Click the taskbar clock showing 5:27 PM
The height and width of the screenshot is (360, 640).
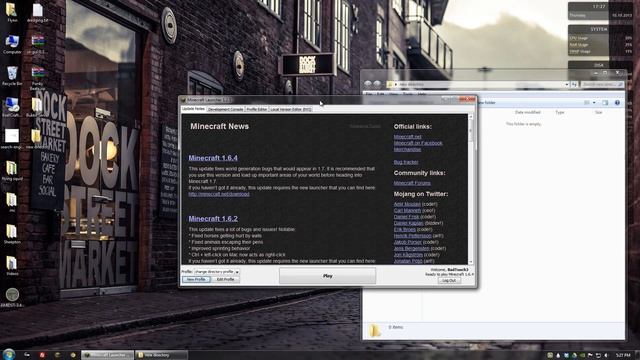click(x=623, y=356)
